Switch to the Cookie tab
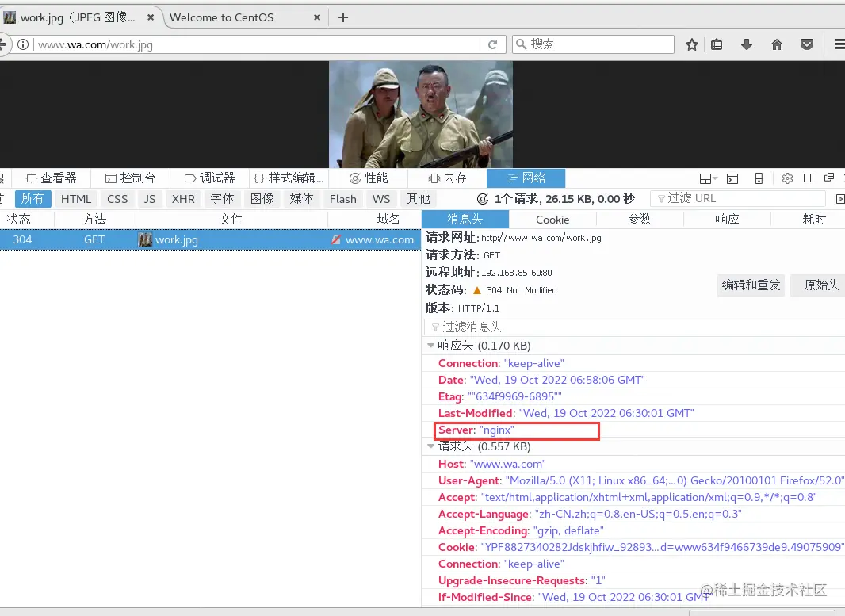This screenshot has height=616, width=845. (x=552, y=219)
